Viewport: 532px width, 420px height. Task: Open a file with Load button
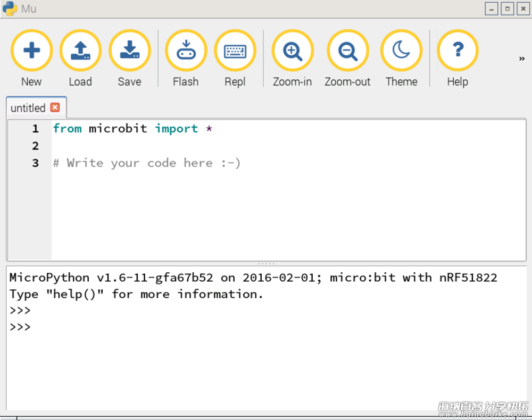[80, 58]
